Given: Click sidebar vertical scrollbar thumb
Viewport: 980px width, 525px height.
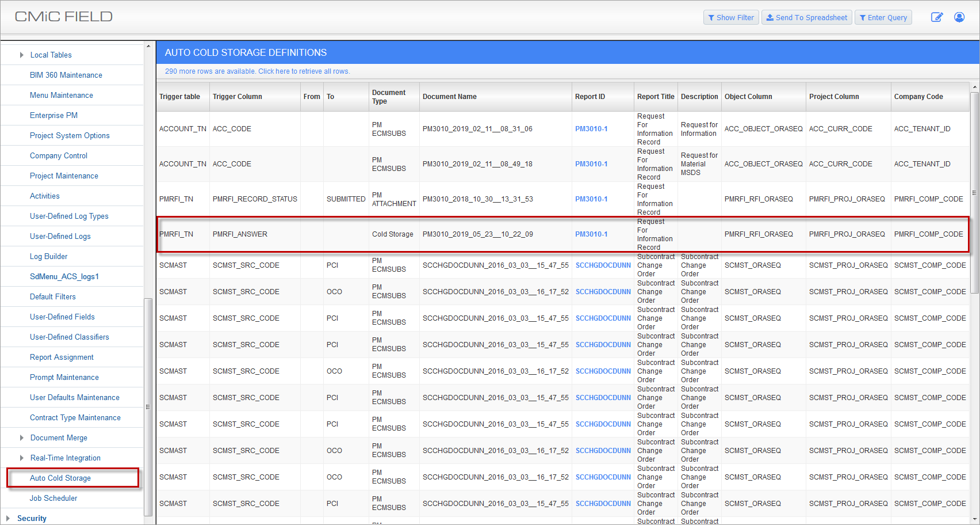Looking at the screenshot, I should coord(148,406).
